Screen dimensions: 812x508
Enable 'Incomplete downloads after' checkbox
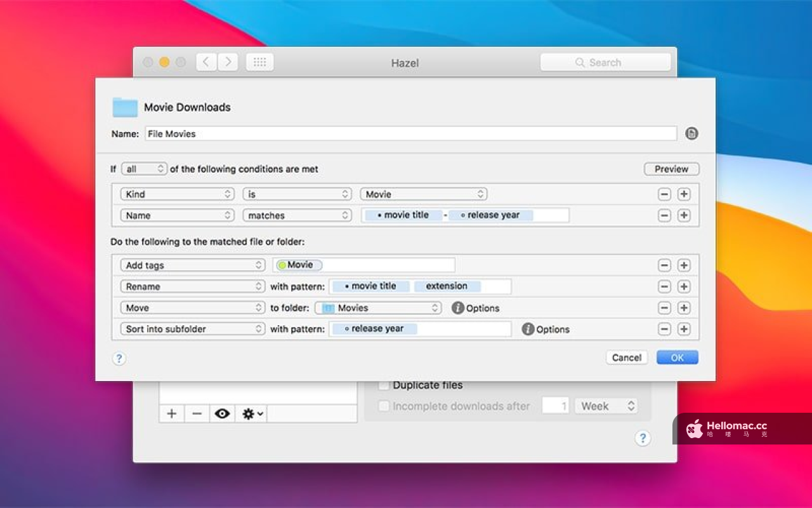383,406
